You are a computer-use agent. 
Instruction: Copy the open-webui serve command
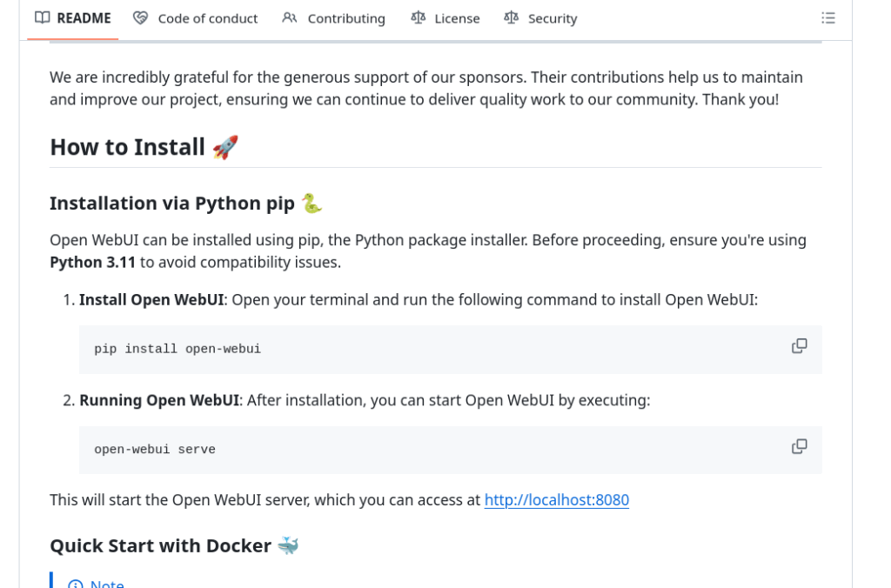799,446
